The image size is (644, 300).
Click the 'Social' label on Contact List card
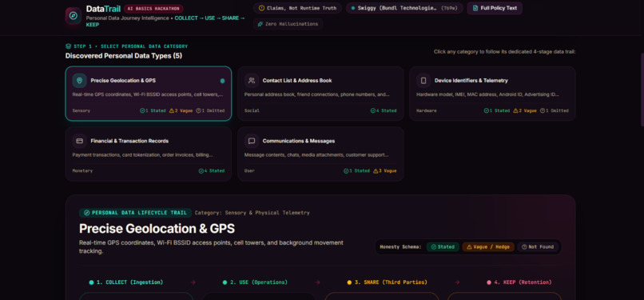pyautogui.click(x=252, y=110)
